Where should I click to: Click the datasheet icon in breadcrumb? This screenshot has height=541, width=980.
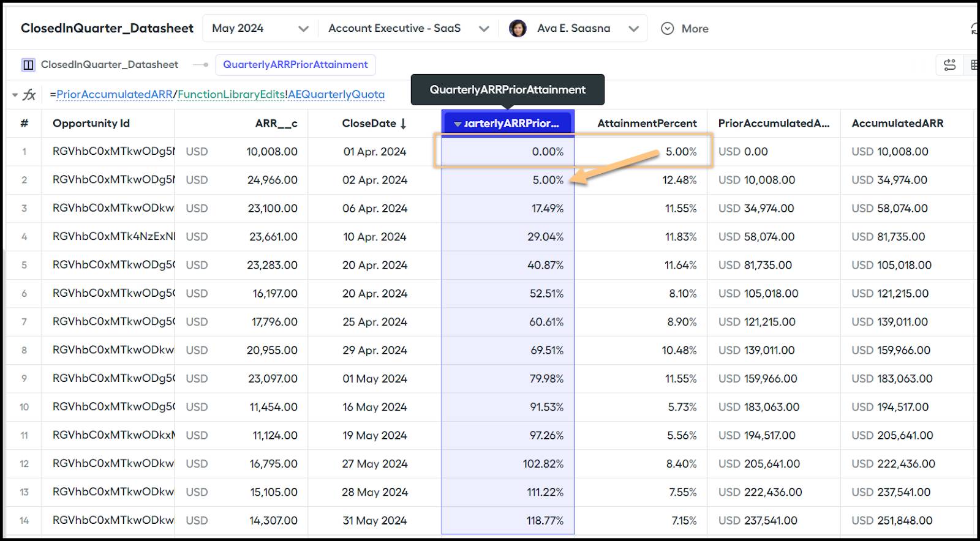click(x=28, y=65)
